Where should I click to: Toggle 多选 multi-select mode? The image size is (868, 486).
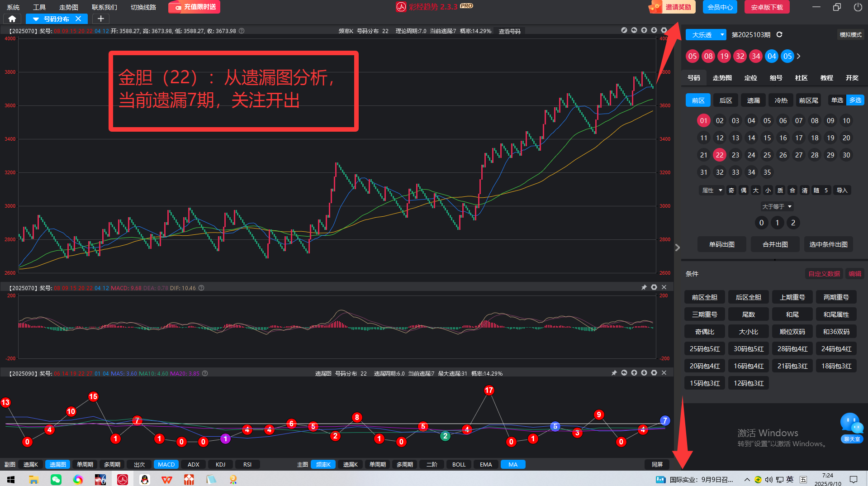coord(855,100)
